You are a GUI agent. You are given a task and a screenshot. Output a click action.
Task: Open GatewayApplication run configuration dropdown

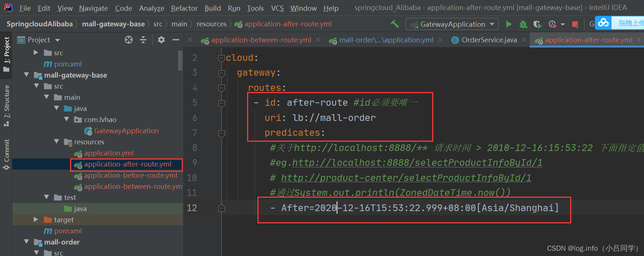(x=452, y=24)
